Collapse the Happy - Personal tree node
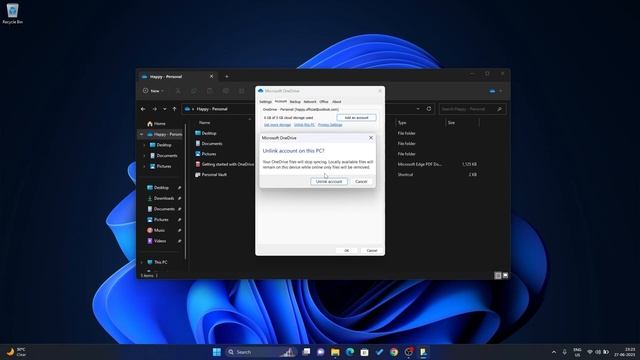 142,134
